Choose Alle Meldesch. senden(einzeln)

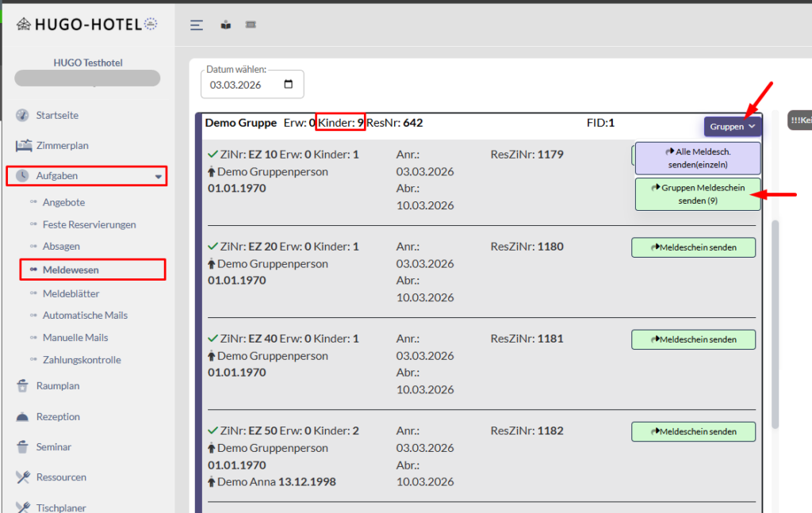697,158
